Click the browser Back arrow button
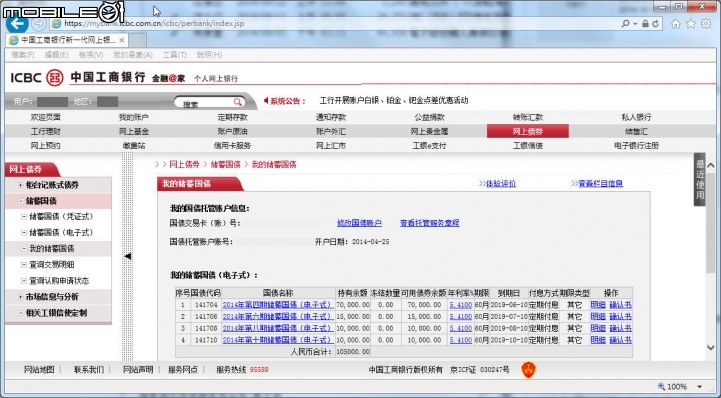The image size is (721, 398). point(17,24)
